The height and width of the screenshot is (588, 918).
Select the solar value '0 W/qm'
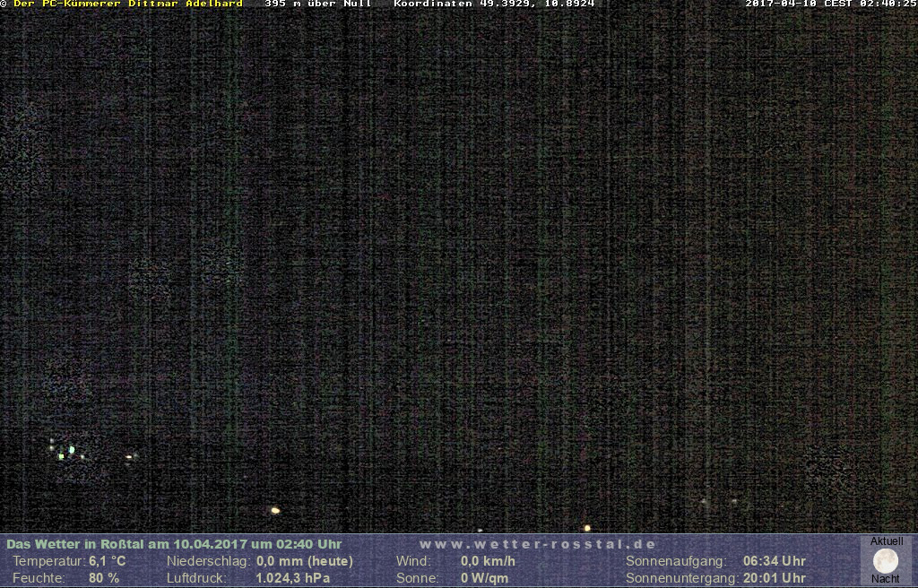484,578
